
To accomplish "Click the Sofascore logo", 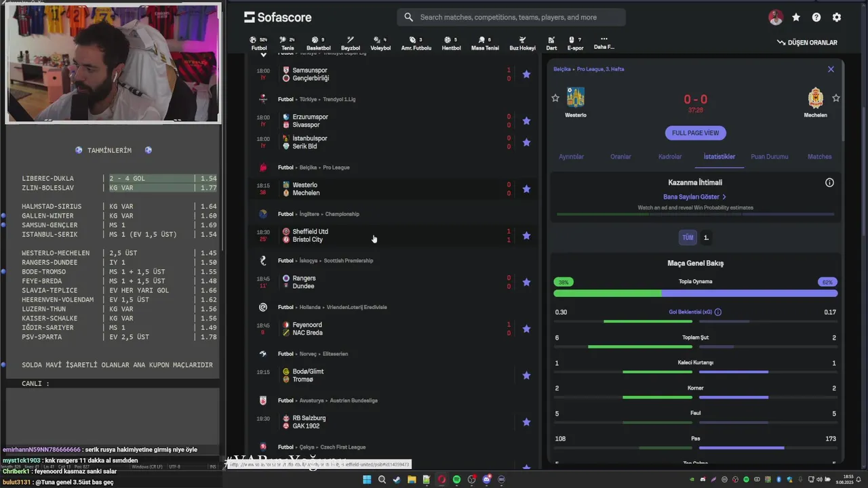I will pyautogui.click(x=278, y=17).
